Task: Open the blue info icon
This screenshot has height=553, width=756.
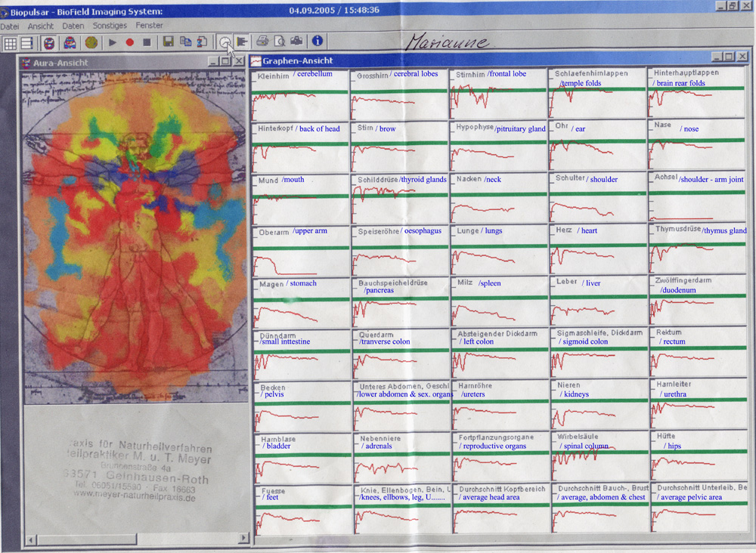Action: tap(318, 41)
